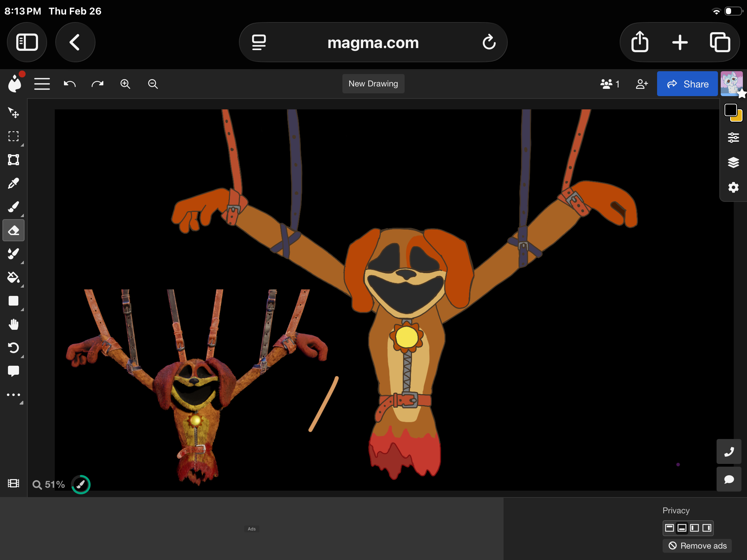747x560 pixels.
Task: Open the Magma logo home menu
Action: (x=15, y=84)
